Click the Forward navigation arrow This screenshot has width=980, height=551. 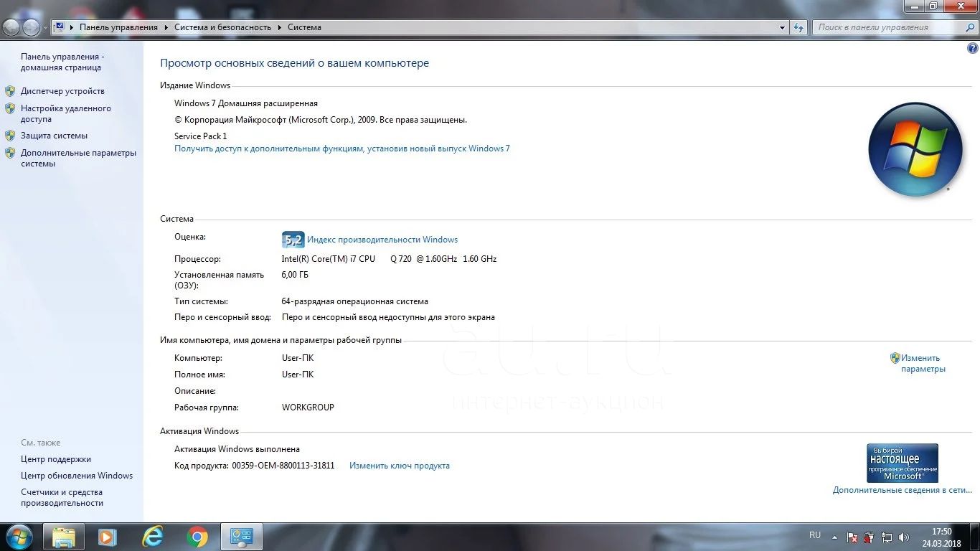pyautogui.click(x=31, y=27)
